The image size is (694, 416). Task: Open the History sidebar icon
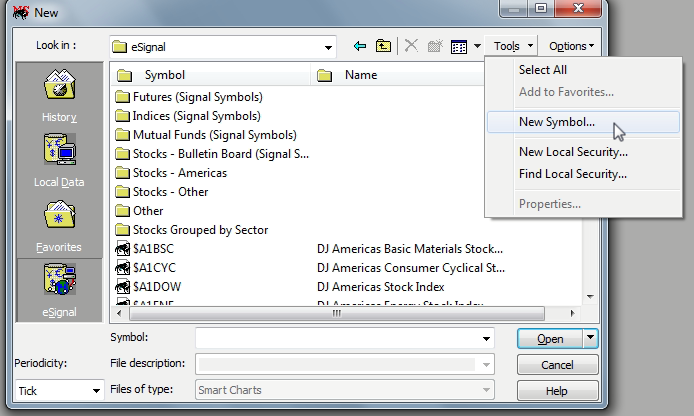click(x=59, y=84)
